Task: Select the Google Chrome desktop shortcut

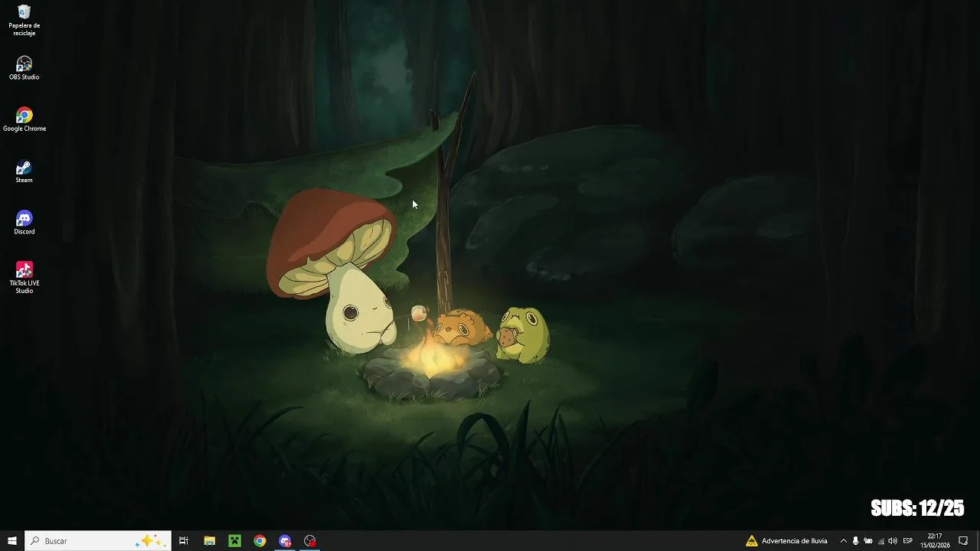Action: (x=24, y=119)
